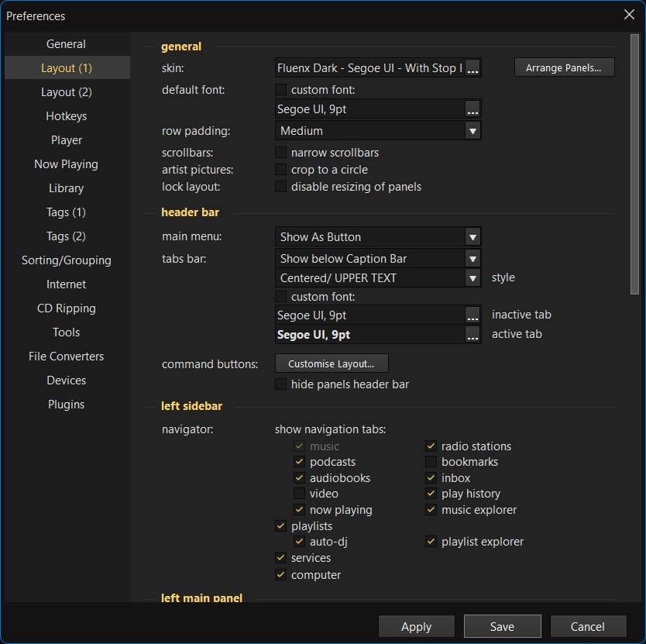Open the skin browse (...) selector
The width and height of the screenshot is (646, 644).
pos(473,67)
